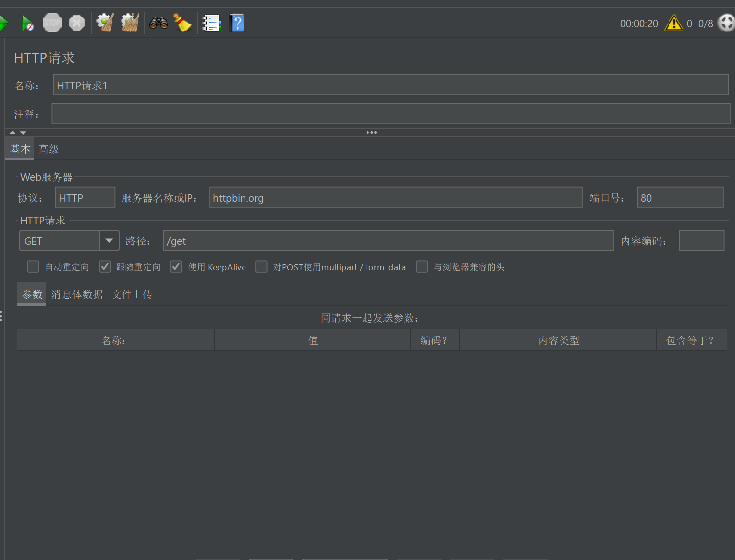Image resolution: width=735 pixels, height=560 pixels.
Task: Click the Shutdown test icon
Action: 77,23
